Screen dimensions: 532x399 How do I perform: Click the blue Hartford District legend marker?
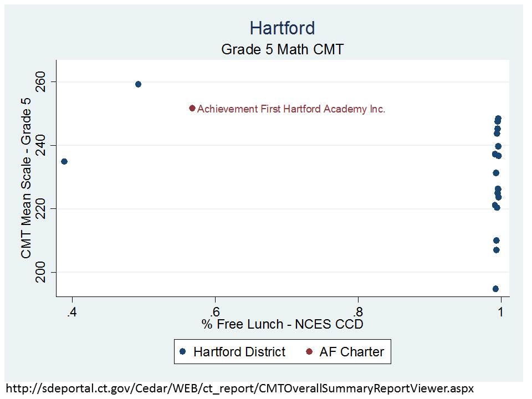(184, 352)
